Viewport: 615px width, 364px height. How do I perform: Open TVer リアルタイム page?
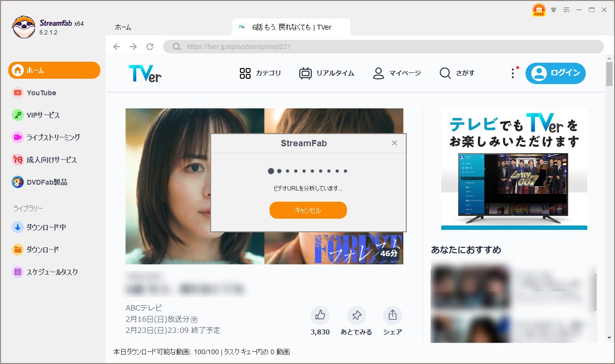coord(326,73)
